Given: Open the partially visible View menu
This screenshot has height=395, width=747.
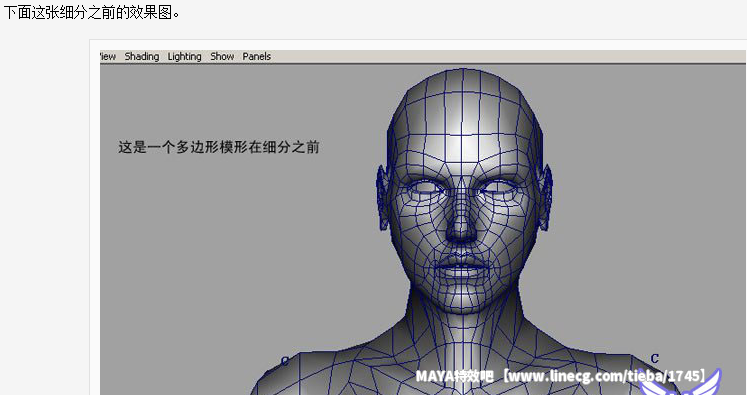Looking at the screenshot, I should (x=108, y=57).
